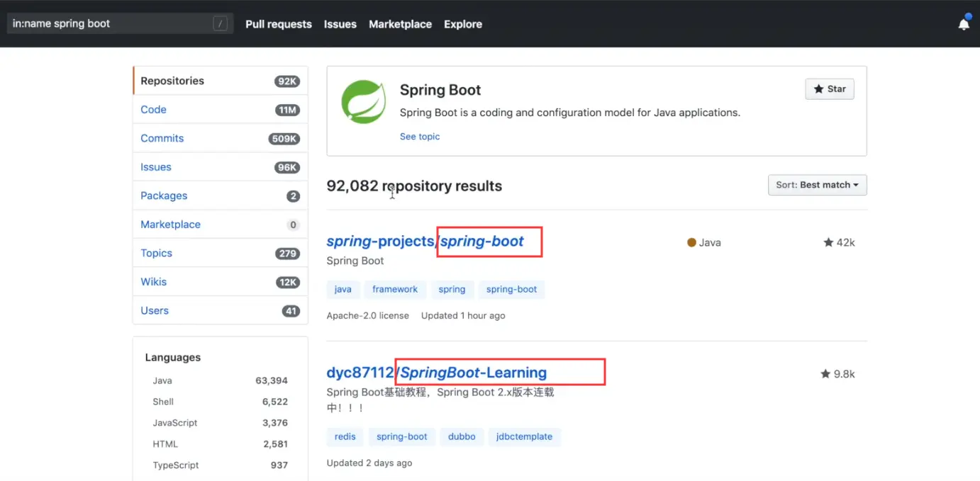Select the Repositories filter in the sidebar
The width and height of the screenshot is (980, 481).
(x=221, y=81)
